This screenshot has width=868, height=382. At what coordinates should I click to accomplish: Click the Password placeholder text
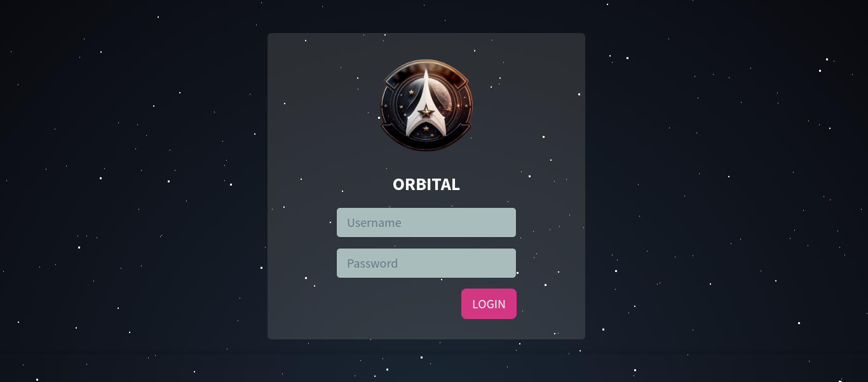point(372,263)
